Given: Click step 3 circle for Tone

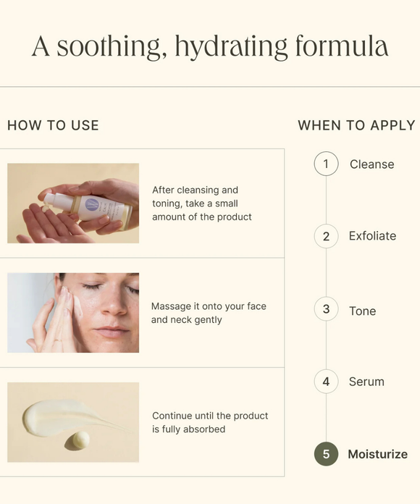Looking at the screenshot, I should 326,309.
